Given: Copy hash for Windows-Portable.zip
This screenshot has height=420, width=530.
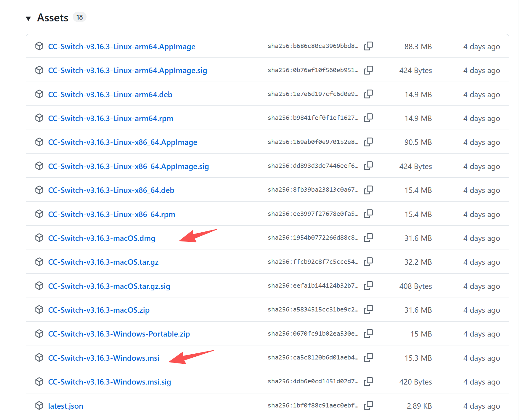Looking at the screenshot, I should (x=368, y=333).
